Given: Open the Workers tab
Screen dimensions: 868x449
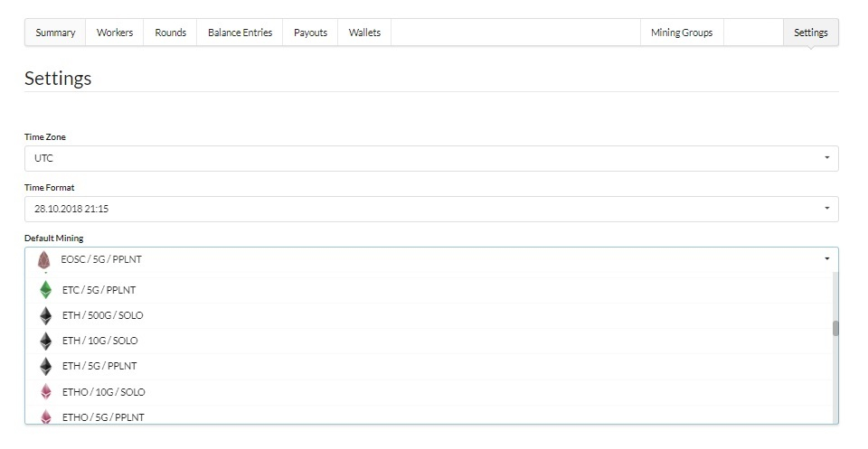Looking at the screenshot, I should (115, 33).
